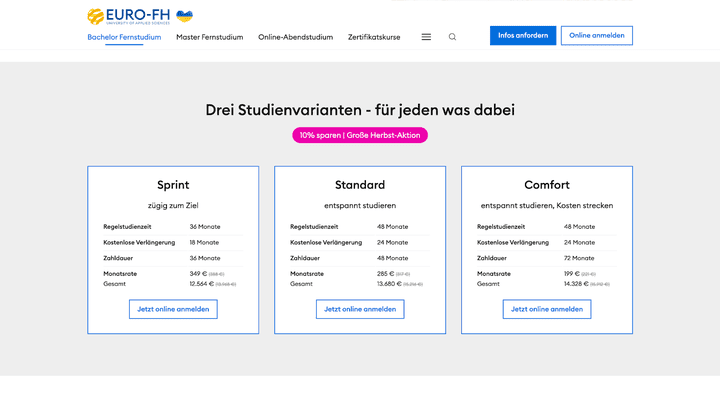720x405 pixels.
Task: Click Kostenlose Verlängerung label in Comfort card
Action: point(513,242)
